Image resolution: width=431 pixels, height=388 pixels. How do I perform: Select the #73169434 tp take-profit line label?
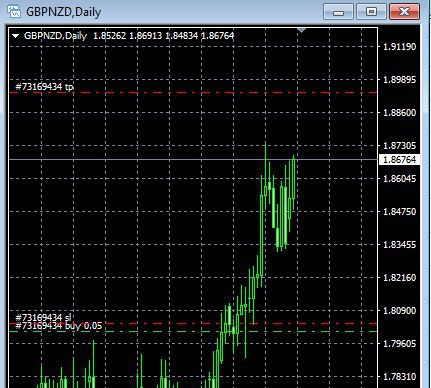[x=44, y=87]
